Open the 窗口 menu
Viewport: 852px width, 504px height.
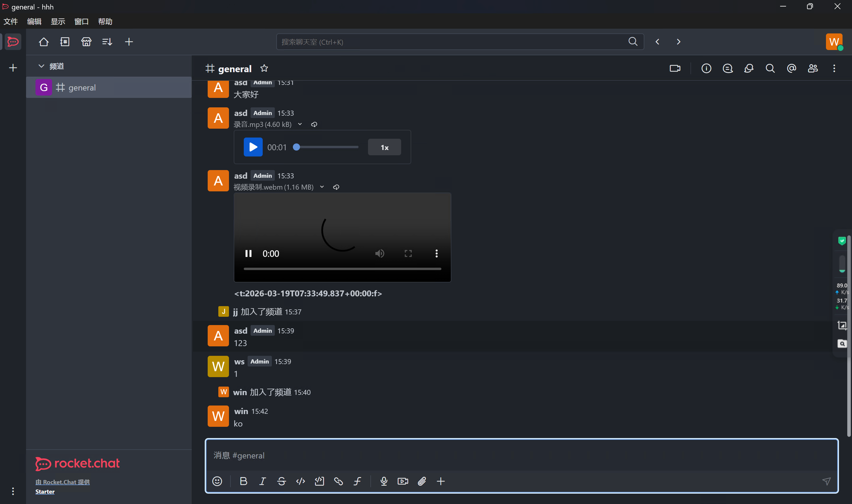click(81, 22)
